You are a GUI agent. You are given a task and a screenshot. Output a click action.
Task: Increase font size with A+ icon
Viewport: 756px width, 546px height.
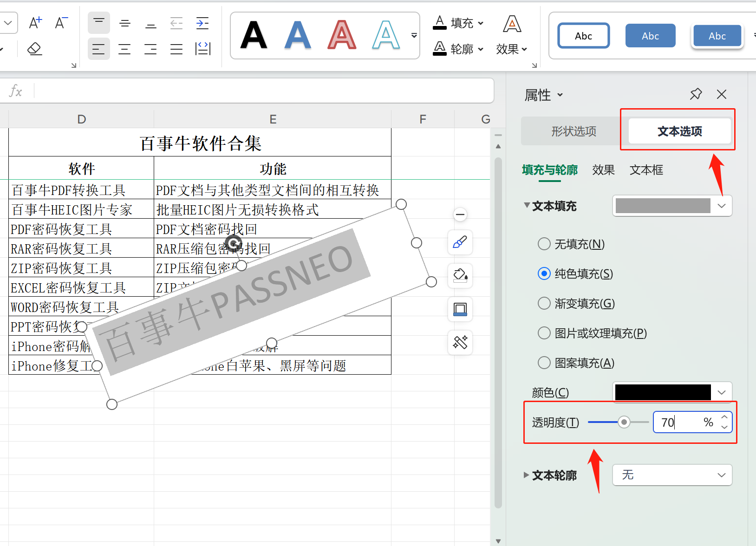pyautogui.click(x=36, y=23)
